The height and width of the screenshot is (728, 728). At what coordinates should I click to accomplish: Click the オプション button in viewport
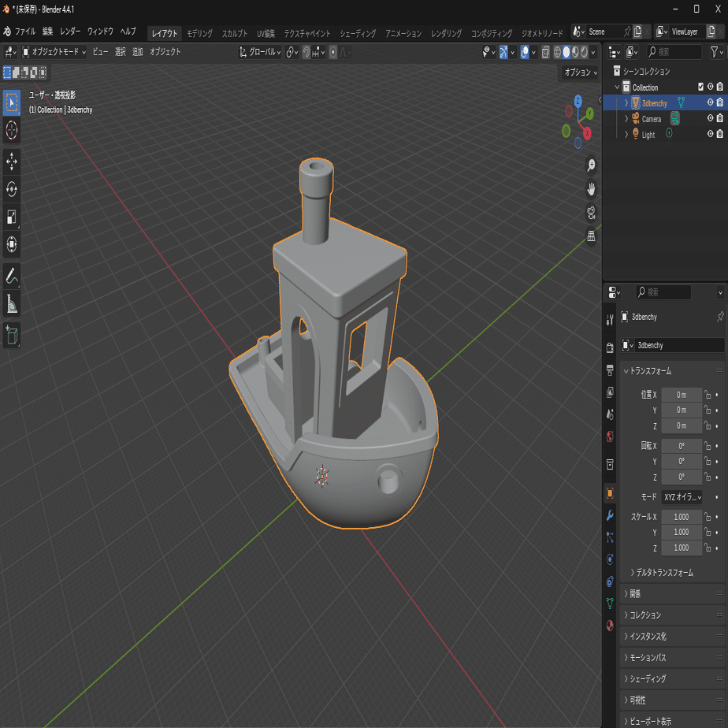581,72
